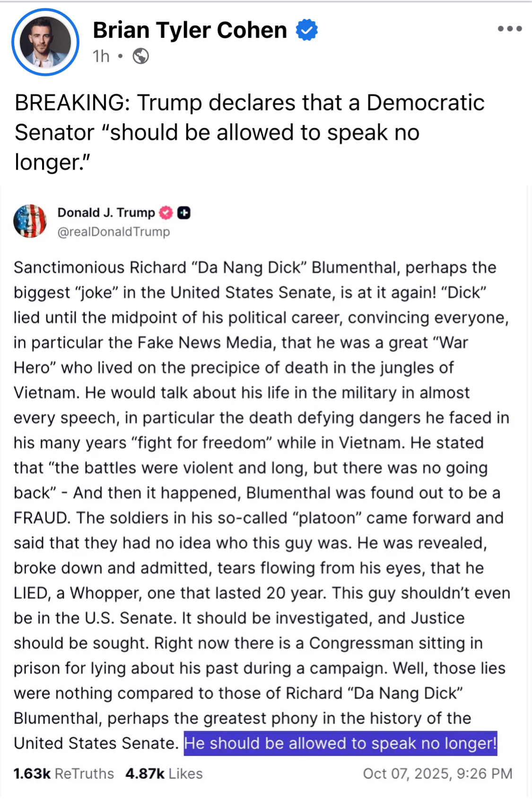The height and width of the screenshot is (799, 532).
Task: Open Brian Tyler Cohen's profile picture
Action: [45, 42]
